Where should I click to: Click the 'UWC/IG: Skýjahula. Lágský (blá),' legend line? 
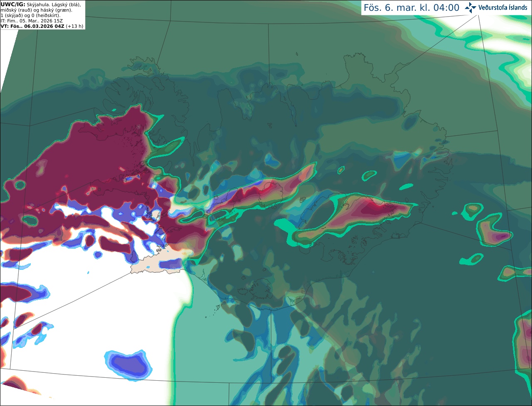click(x=41, y=4)
